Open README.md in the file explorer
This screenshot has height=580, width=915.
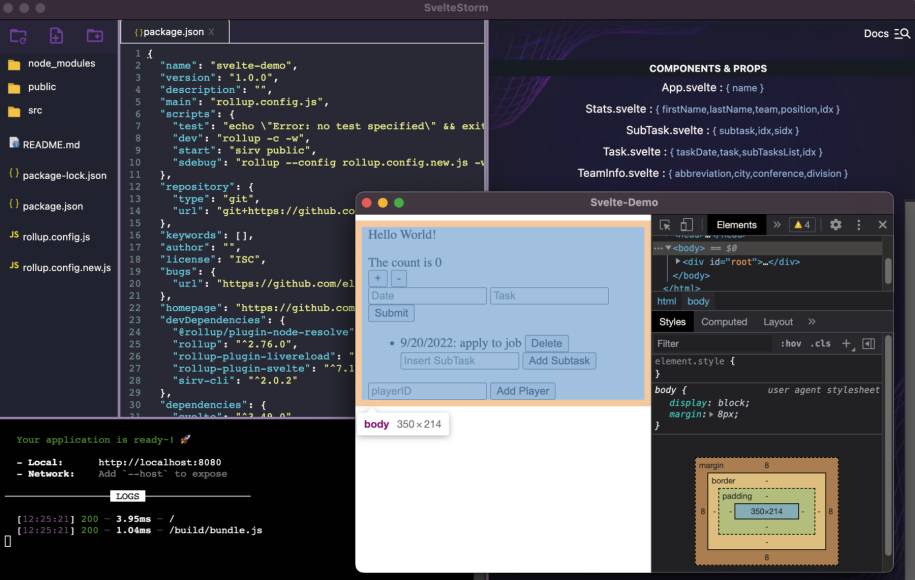coord(45,144)
